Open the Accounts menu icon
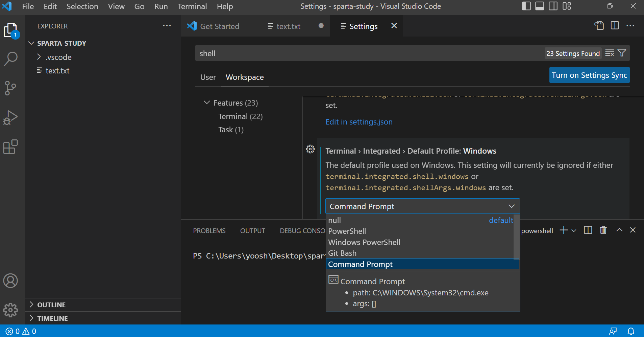The height and width of the screenshot is (337, 644). [11, 281]
